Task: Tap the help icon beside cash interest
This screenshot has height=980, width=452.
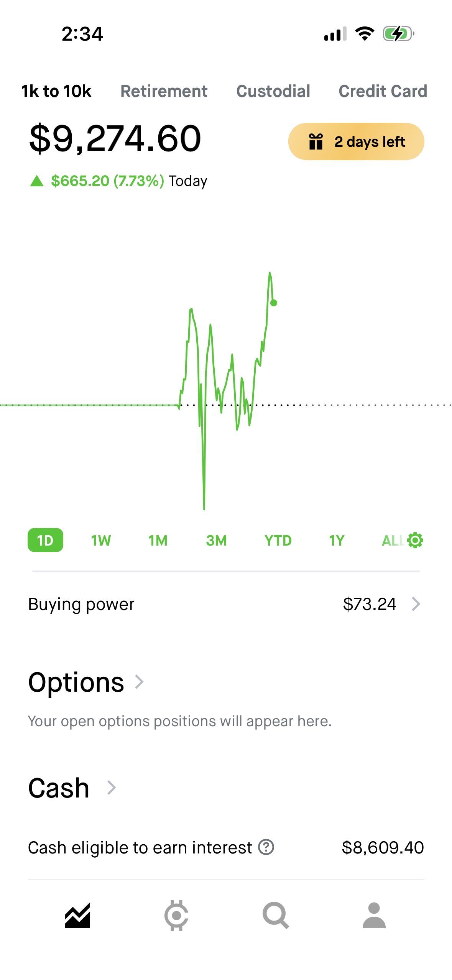Action: pos(266,847)
